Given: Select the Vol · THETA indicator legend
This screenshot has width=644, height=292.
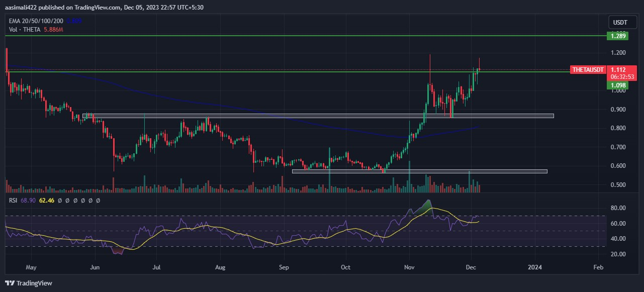Looking at the screenshot, I should [x=24, y=30].
